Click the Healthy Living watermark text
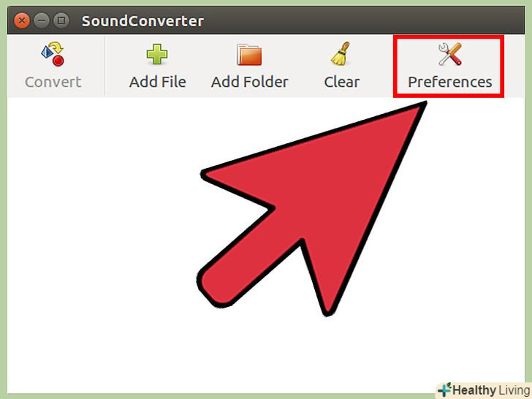 492,389
